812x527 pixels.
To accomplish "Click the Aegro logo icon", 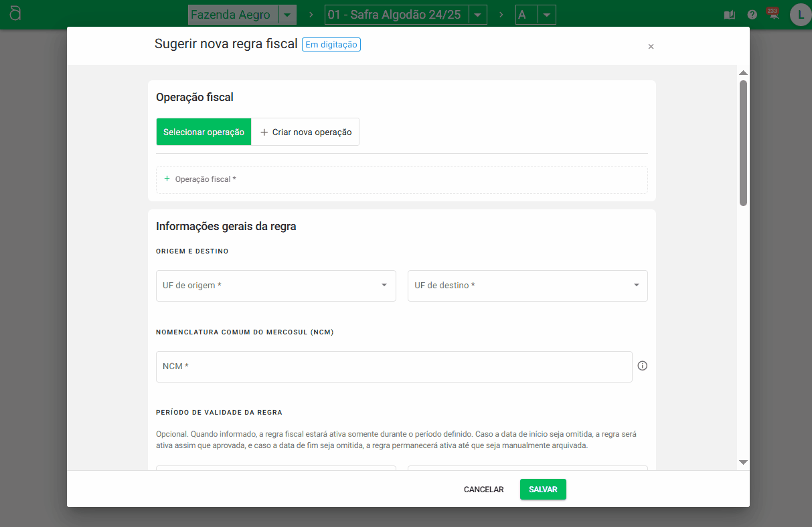I will point(15,13).
